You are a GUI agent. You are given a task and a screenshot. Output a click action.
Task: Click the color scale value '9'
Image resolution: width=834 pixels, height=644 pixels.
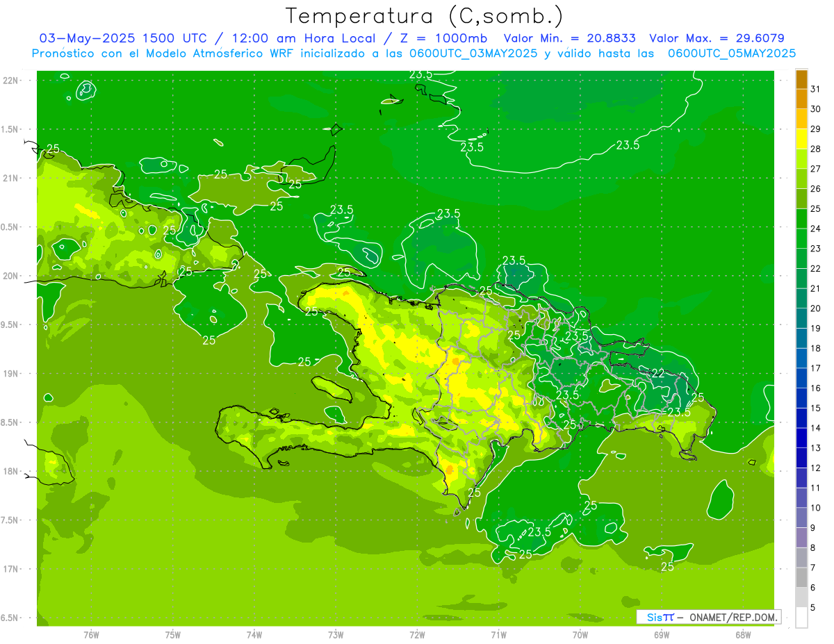click(813, 528)
